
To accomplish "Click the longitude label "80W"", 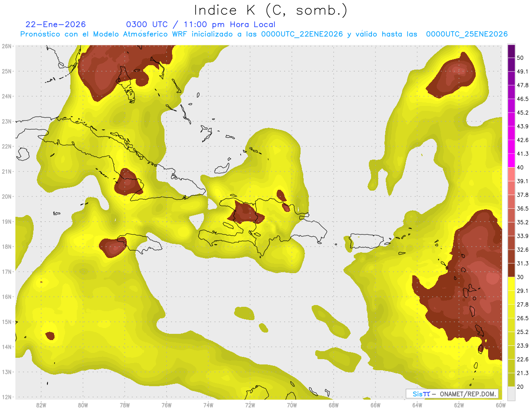I will coord(83,405).
